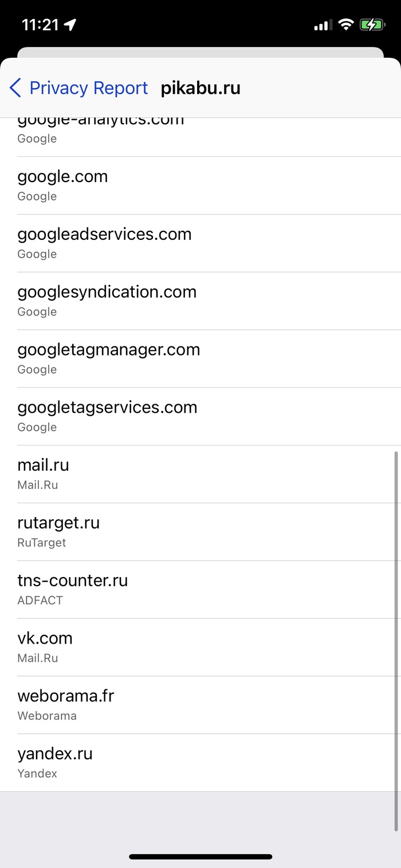Select the weborama.fr list entry
The height and width of the screenshot is (868, 401).
(x=200, y=706)
